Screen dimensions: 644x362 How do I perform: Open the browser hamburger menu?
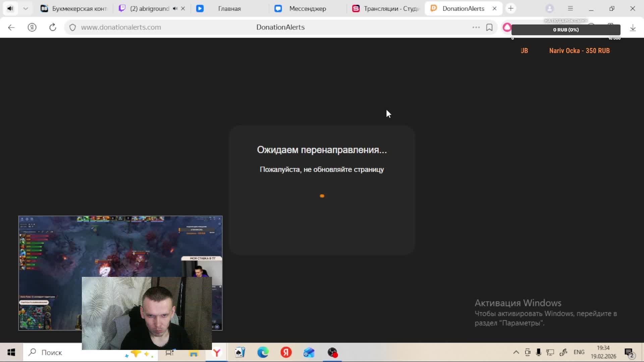point(570,9)
